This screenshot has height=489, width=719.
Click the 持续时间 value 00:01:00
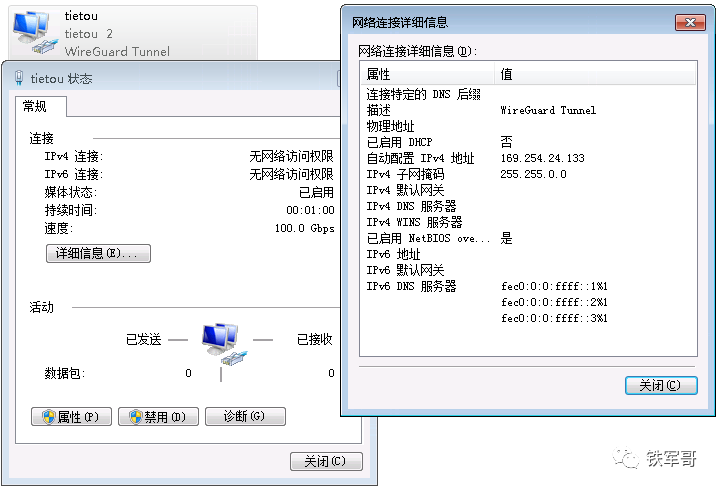310,210
